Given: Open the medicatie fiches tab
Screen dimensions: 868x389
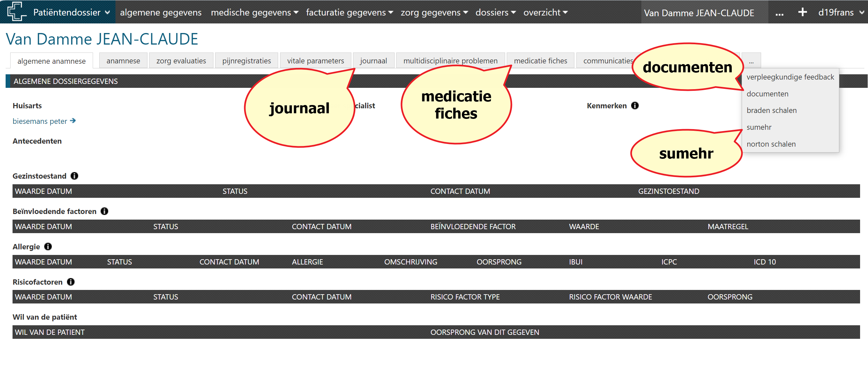Looking at the screenshot, I should 540,61.
